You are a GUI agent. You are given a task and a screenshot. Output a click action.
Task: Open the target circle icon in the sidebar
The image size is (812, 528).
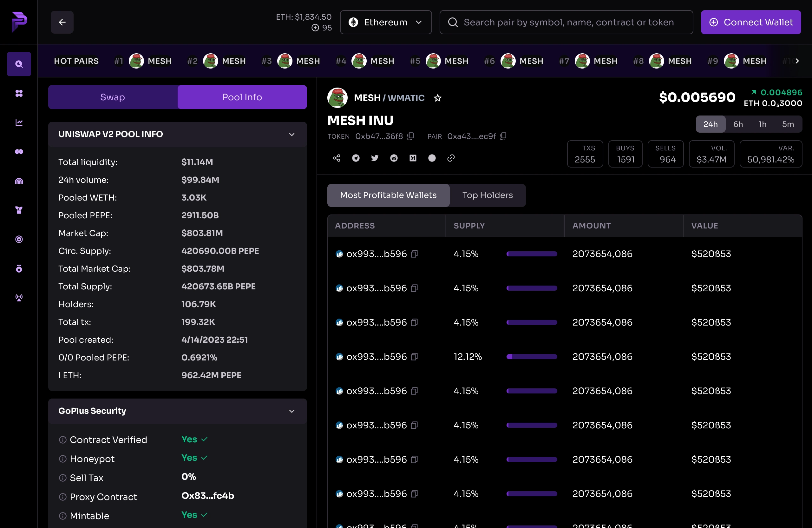19,239
